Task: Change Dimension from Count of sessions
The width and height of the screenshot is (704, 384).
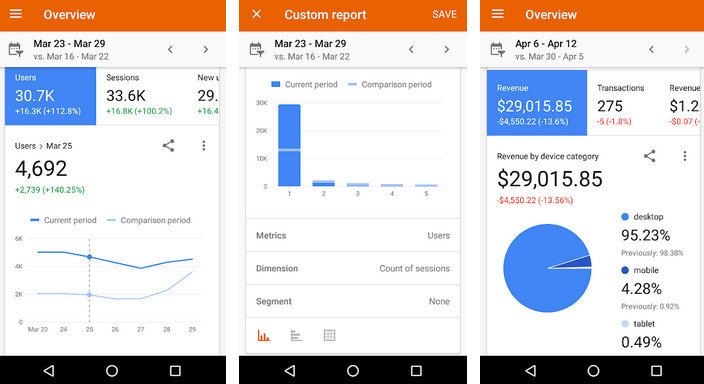Action: click(x=353, y=268)
